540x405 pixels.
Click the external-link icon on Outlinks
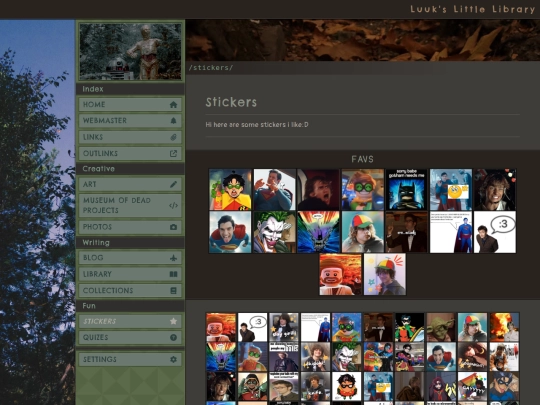[x=173, y=154]
